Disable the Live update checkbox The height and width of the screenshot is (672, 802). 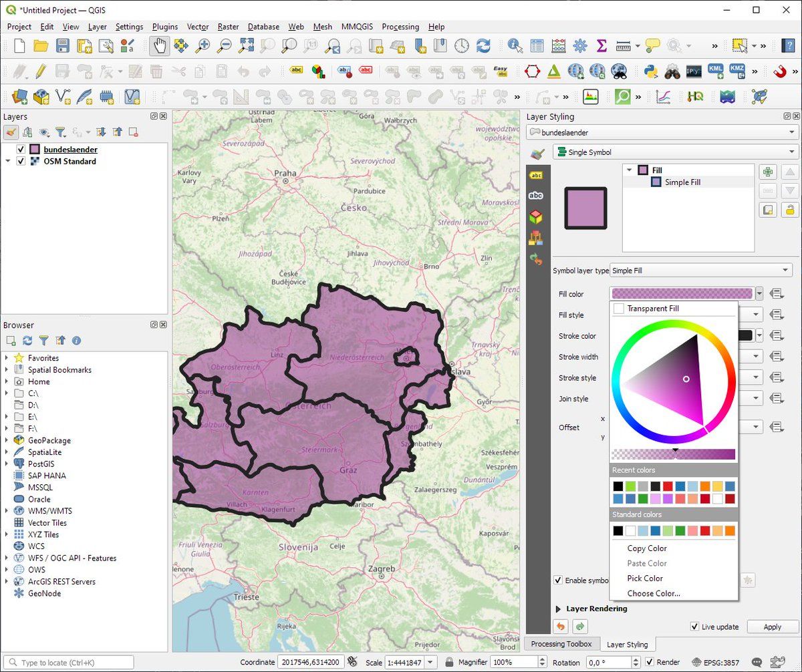pyautogui.click(x=694, y=627)
